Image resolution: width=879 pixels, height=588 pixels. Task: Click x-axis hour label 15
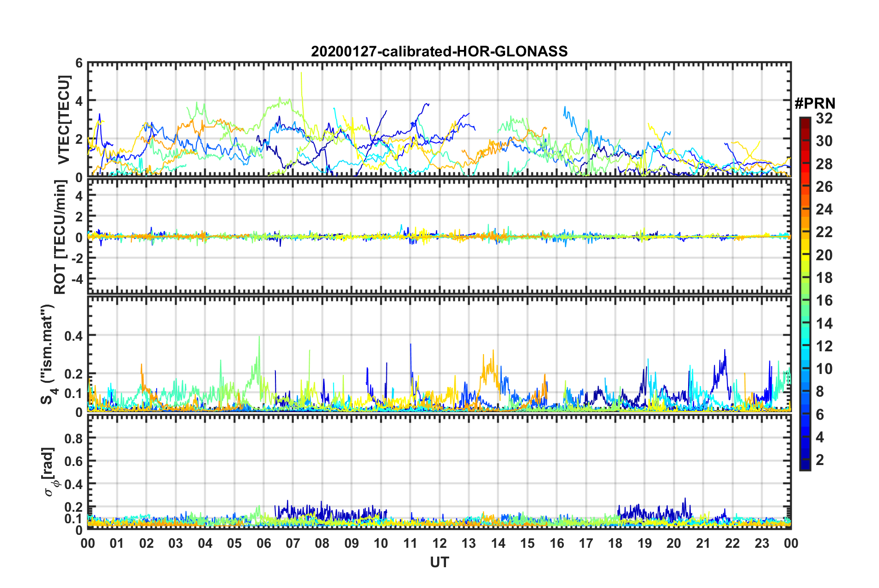pyautogui.click(x=527, y=543)
